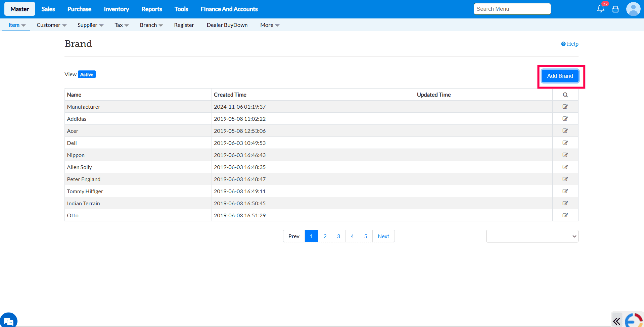Switch to the Inventory tab
Viewport: 644px width, 327px height.
[116, 9]
